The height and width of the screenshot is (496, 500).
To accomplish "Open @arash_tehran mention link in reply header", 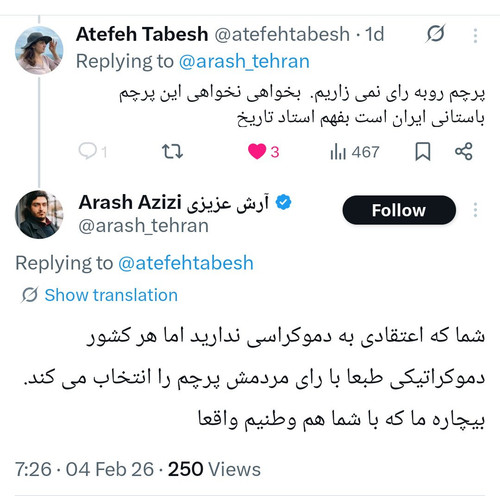I will point(244,61).
